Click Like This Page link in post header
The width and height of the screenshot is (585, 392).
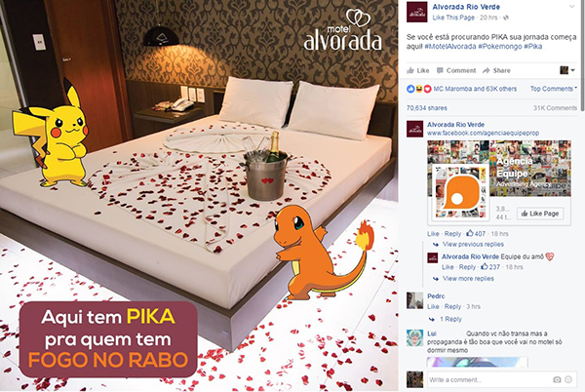tap(453, 18)
